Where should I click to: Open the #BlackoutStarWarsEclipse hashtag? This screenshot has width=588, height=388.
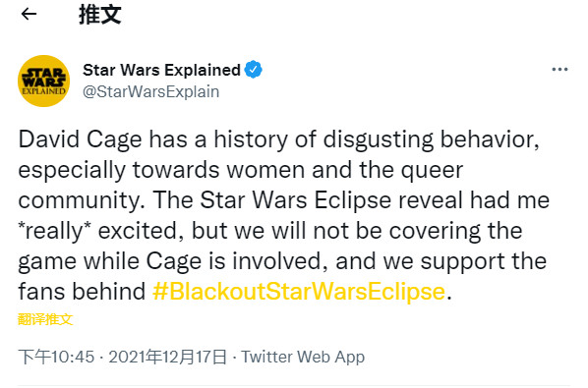299,292
